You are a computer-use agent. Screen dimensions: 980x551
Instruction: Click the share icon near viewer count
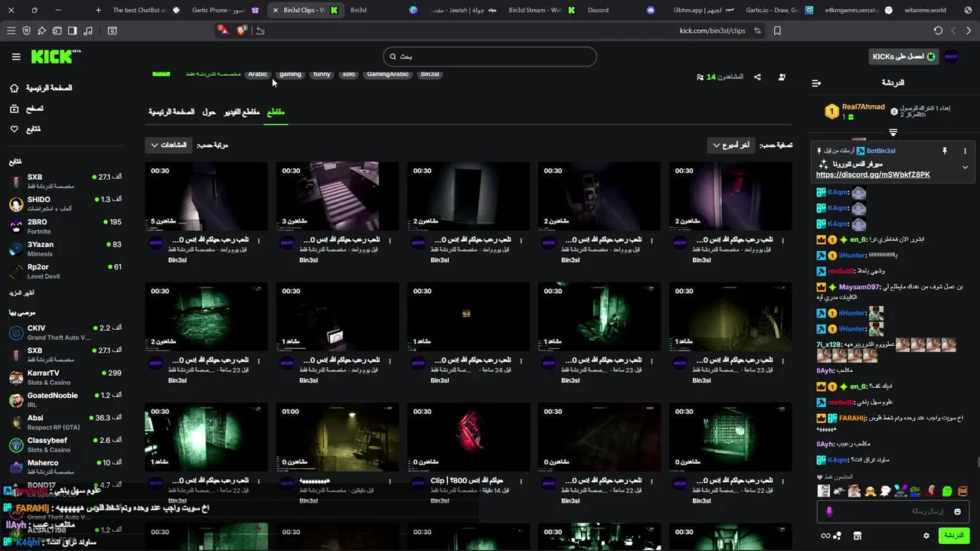click(x=757, y=77)
